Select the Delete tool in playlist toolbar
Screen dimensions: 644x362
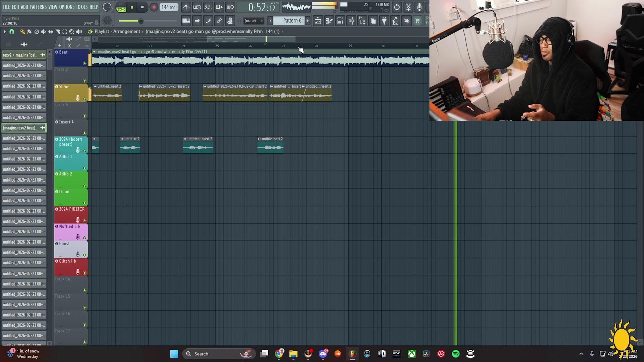(36, 32)
